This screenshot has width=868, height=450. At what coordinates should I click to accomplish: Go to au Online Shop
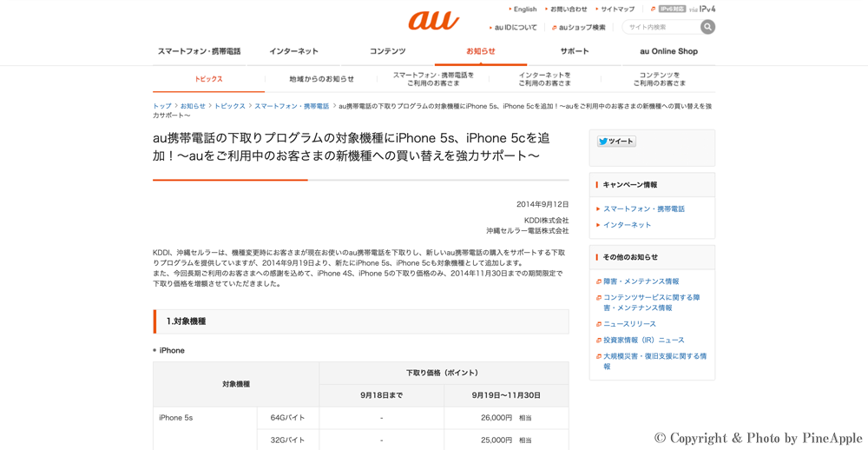point(668,51)
